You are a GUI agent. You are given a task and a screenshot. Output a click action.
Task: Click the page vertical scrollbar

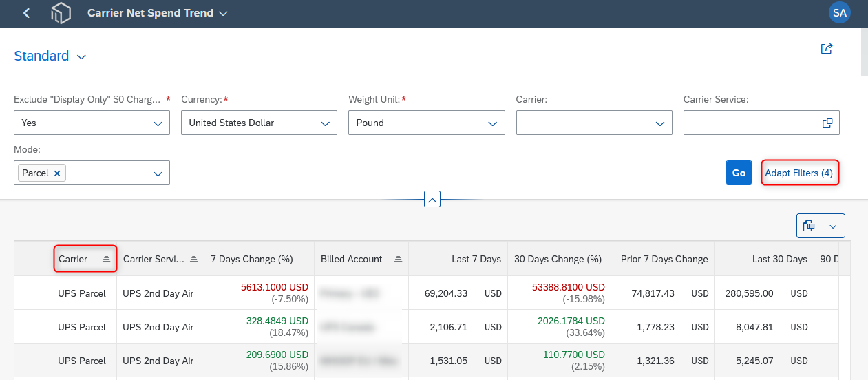click(x=864, y=52)
